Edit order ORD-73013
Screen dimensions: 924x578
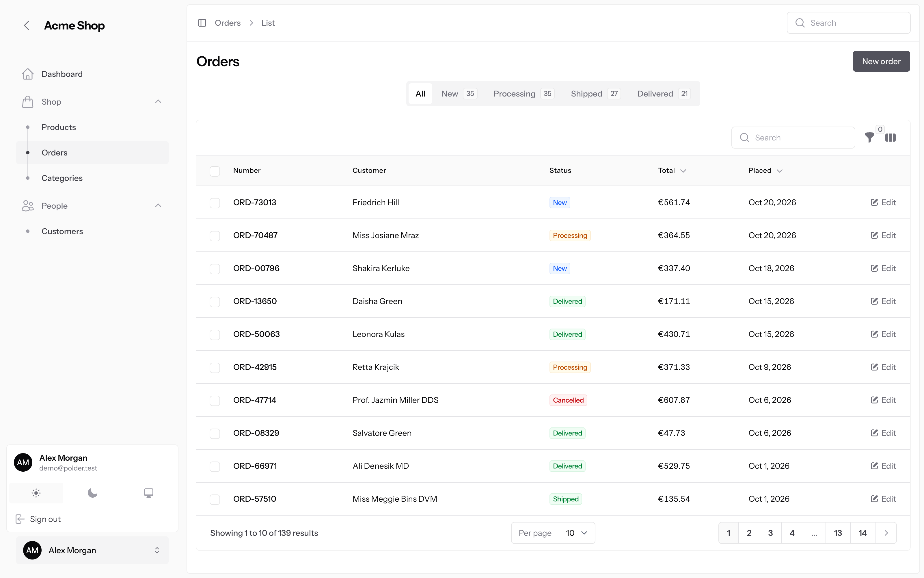point(883,202)
